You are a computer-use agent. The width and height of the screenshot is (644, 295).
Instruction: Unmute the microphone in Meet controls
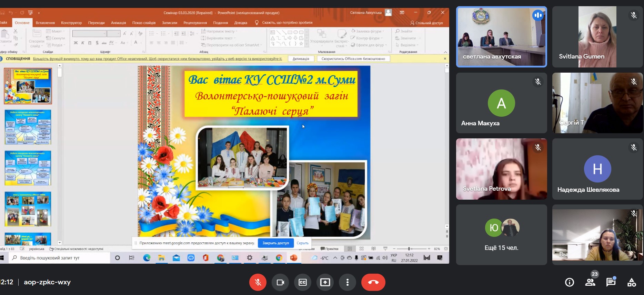pyautogui.click(x=258, y=282)
